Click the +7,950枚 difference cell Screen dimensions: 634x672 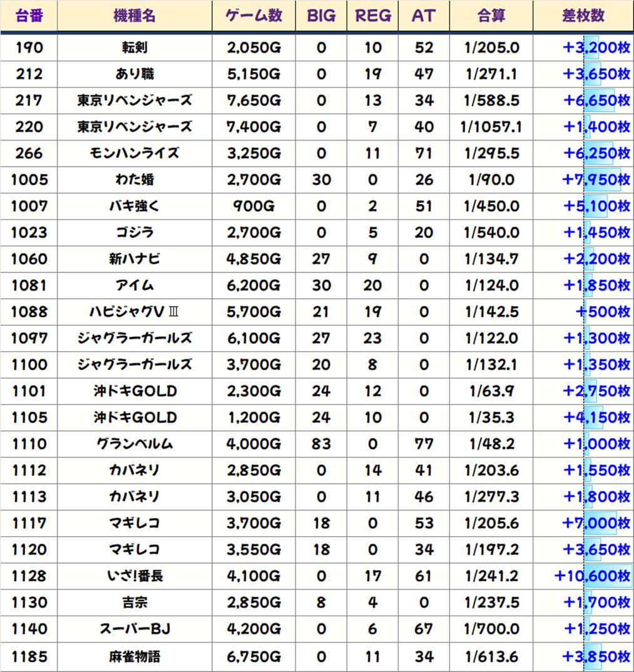click(x=596, y=180)
